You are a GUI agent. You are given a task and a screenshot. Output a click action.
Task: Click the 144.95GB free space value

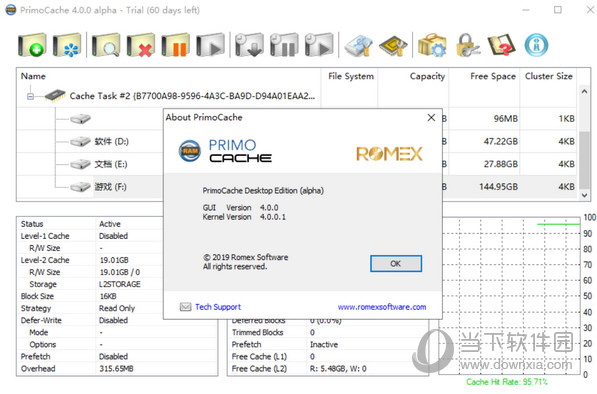[x=498, y=187]
